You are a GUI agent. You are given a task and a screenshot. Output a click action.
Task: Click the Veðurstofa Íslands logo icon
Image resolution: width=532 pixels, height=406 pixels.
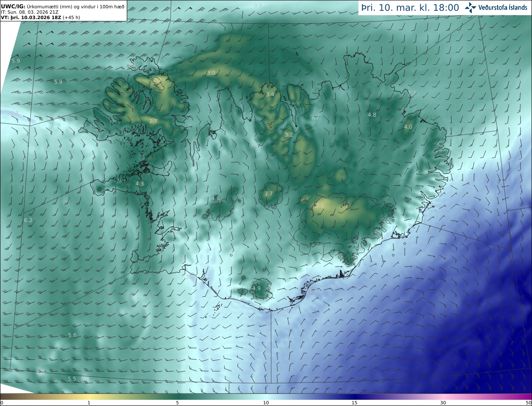[470, 7]
